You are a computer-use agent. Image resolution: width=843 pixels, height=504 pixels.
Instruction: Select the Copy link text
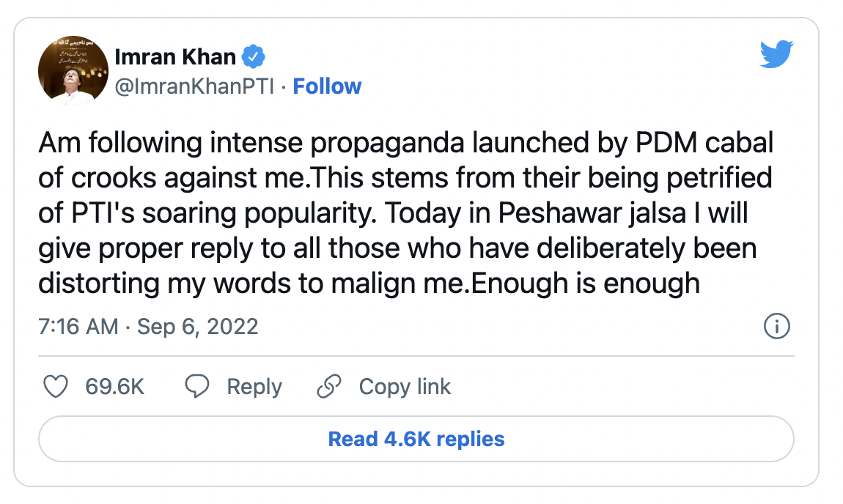pos(405,386)
